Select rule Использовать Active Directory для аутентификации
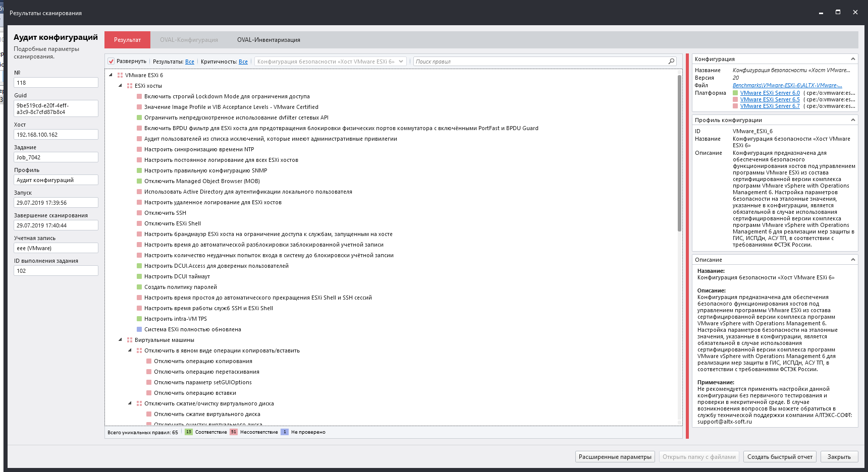 [x=248, y=192]
